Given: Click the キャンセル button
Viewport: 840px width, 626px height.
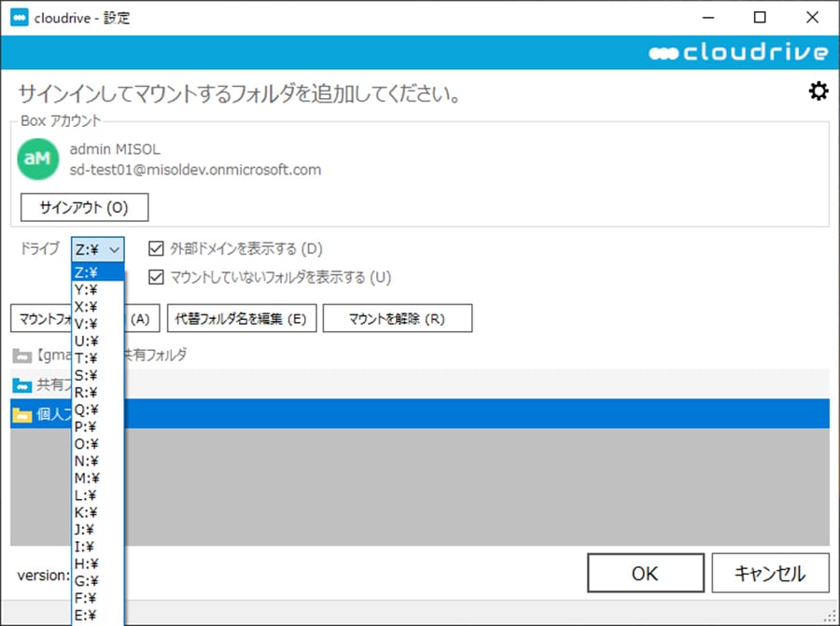Looking at the screenshot, I should point(770,573).
